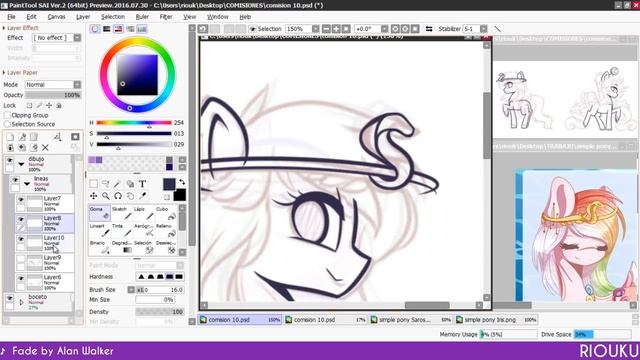640x360 pixels.
Task: Select Layer10 in the layer list
Action: click(45, 243)
